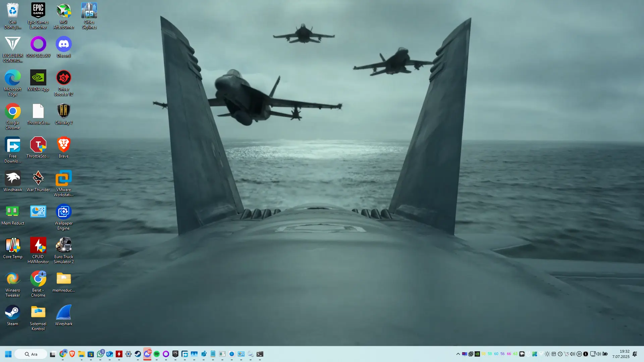
Task: Select the MSI Afterburner desktop icon
Action: pos(64,16)
